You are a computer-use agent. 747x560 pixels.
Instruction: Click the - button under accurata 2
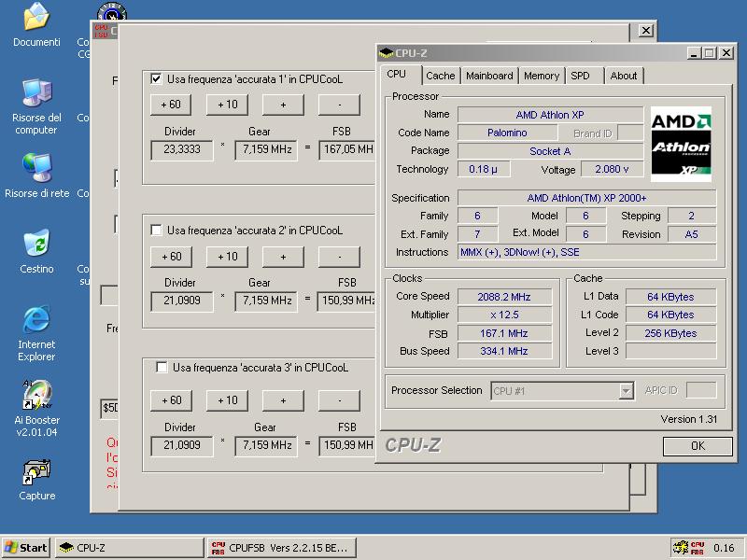tap(339, 257)
